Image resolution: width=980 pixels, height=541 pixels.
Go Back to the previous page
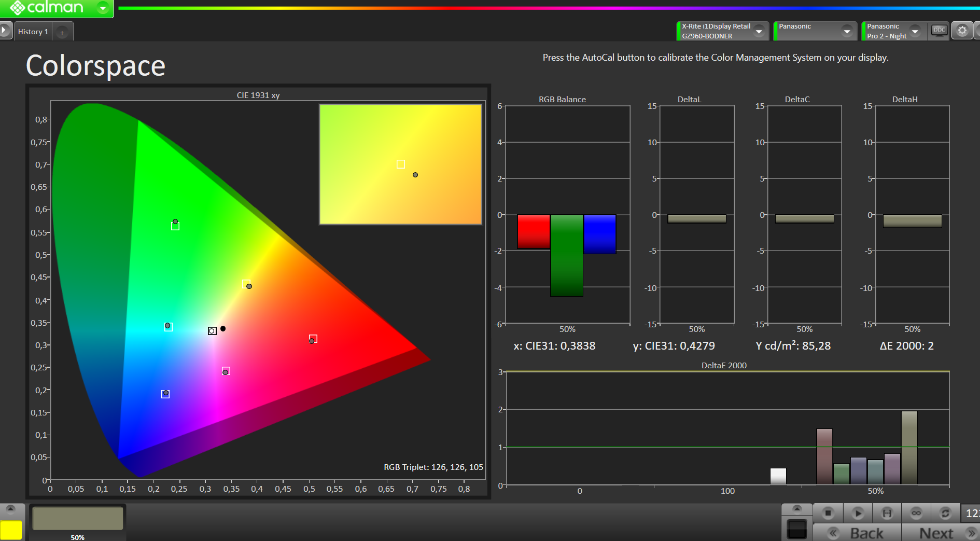(x=857, y=533)
